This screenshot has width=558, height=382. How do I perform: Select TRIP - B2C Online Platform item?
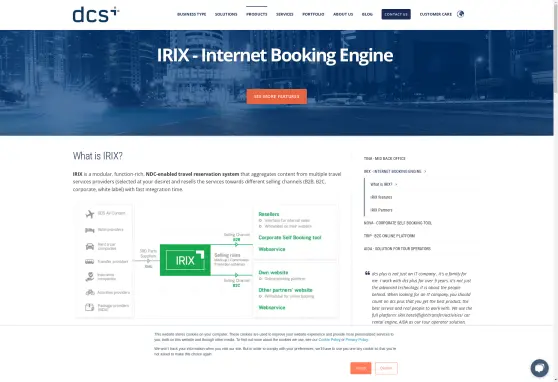click(389, 236)
